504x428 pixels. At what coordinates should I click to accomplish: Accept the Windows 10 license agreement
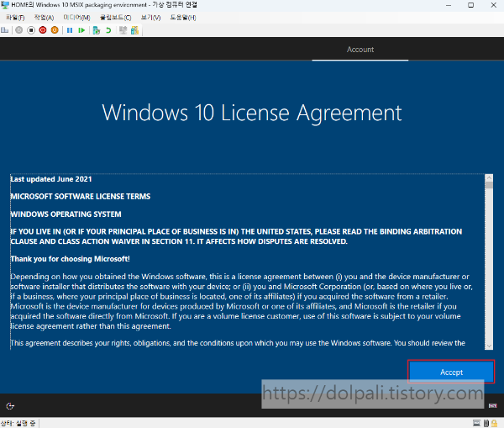click(x=451, y=372)
